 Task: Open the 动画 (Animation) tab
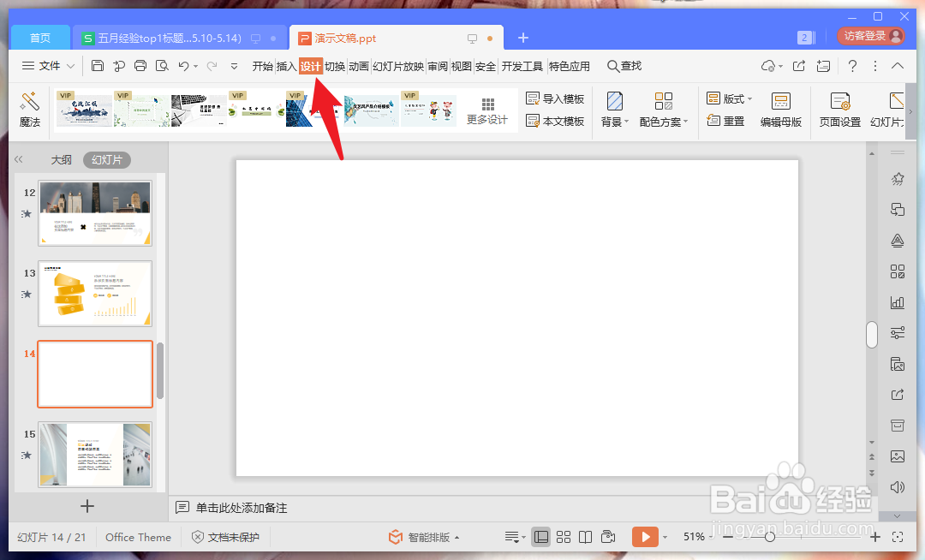359,66
